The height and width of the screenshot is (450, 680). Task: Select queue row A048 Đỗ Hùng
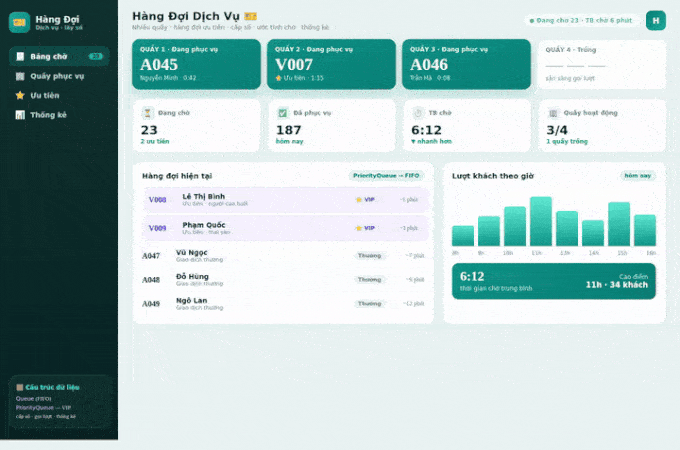284,280
